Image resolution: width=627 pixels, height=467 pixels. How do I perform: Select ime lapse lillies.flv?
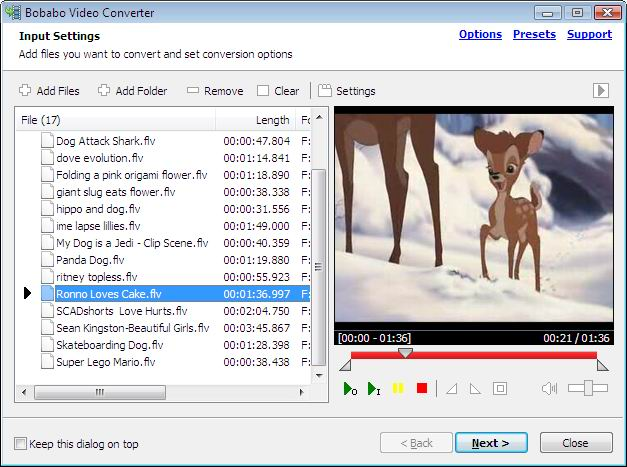coord(98,226)
